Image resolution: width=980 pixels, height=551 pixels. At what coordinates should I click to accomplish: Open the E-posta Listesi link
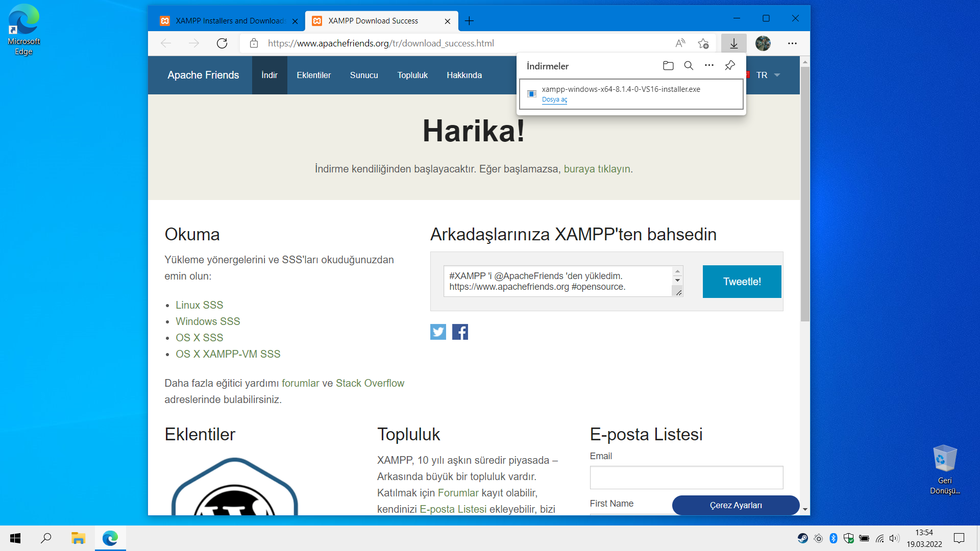[453, 509]
